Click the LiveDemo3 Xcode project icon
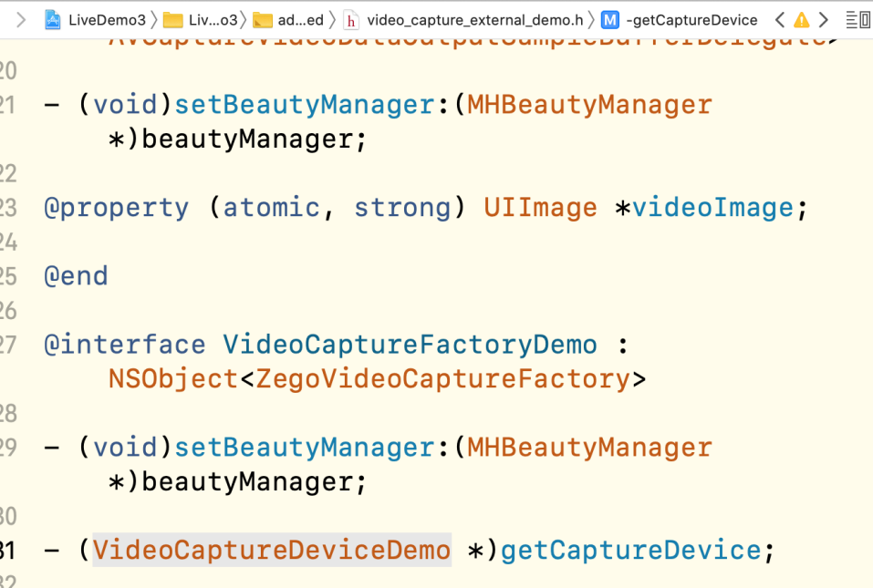873x588 pixels. pos(53,20)
